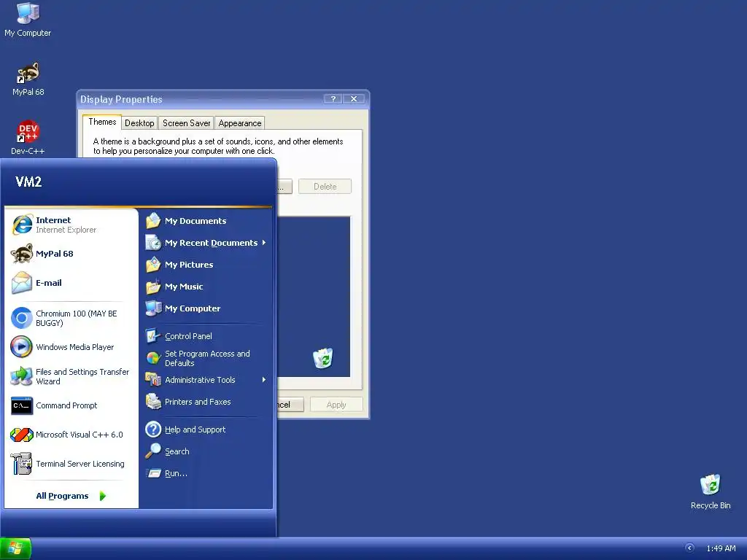Switch to Appearance tab

[x=239, y=123]
